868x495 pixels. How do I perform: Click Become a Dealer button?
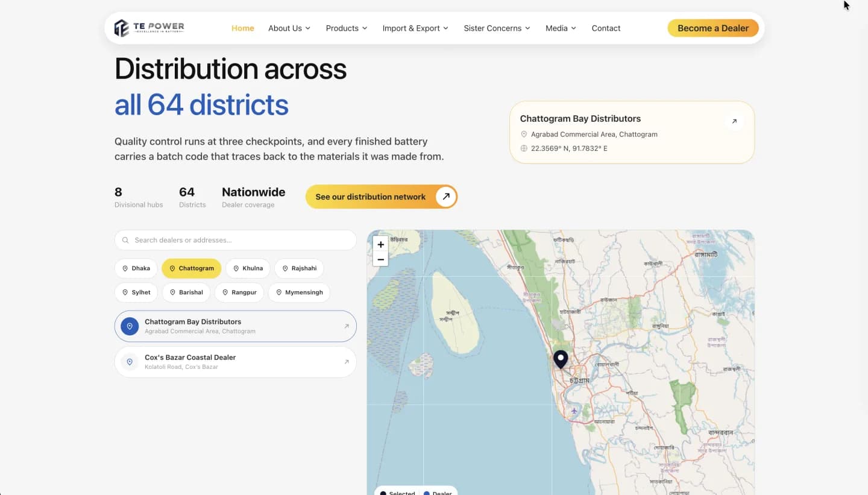click(x=713, y=28)
